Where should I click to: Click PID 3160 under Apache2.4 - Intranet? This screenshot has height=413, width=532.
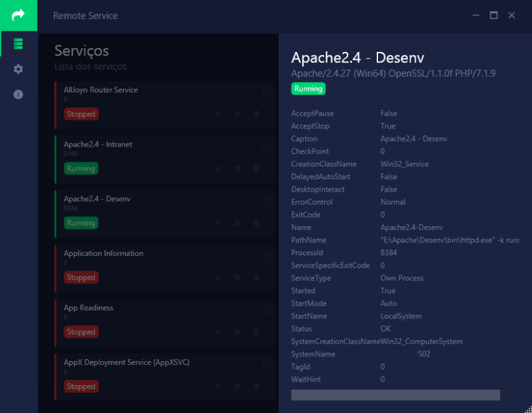(71, 154)
